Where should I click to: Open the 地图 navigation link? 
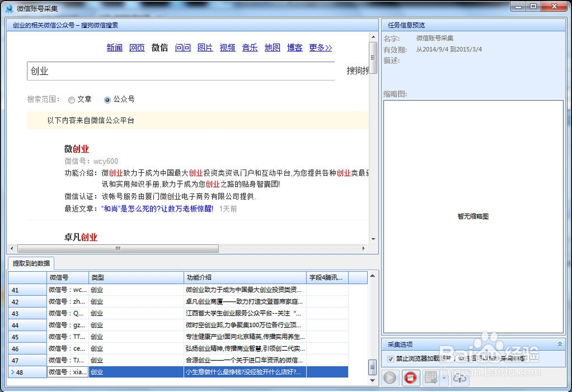coord(272,47)
